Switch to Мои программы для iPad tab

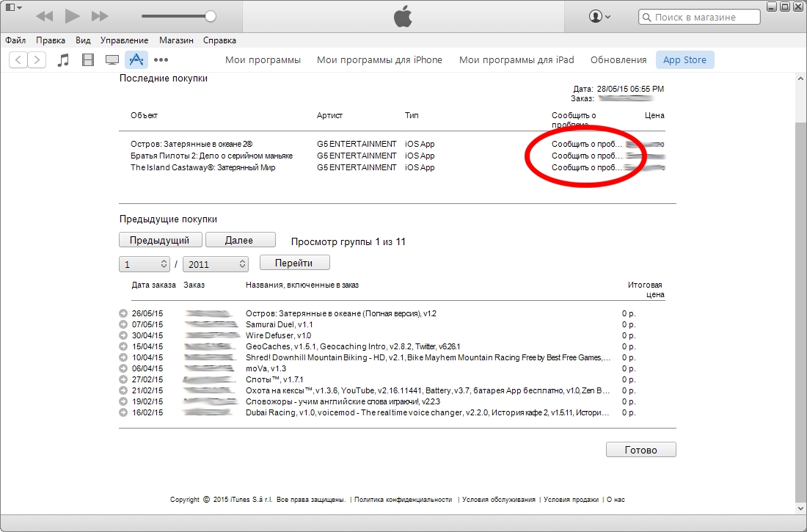pyautogui.click(x=516, y=59)
